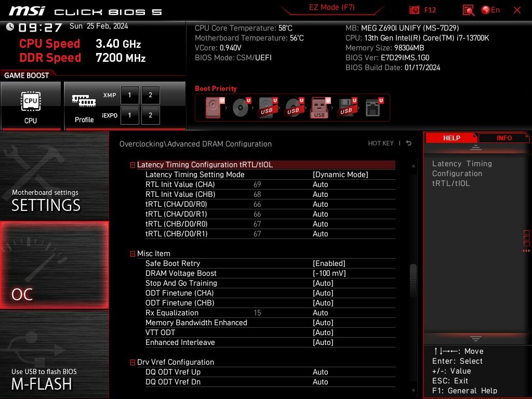Collapse Latency Timing Configuration tRTL/tIOL section
The width and height of the screenshot is (532, 399).
(132, 165)
